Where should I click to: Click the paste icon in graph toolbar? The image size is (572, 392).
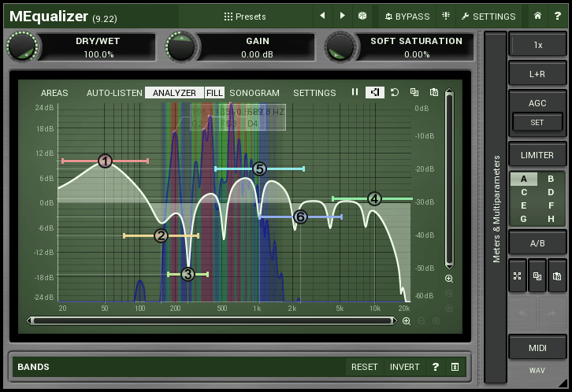[433, 92]
